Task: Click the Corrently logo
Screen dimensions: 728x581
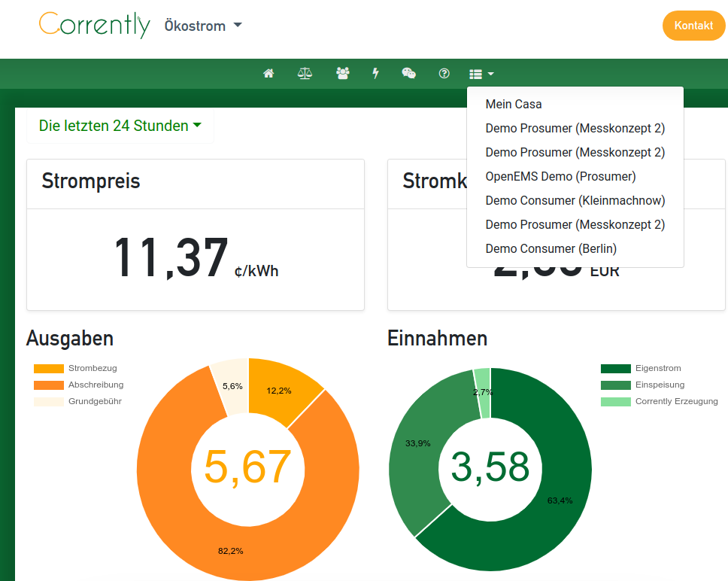Action: (95, 25)
